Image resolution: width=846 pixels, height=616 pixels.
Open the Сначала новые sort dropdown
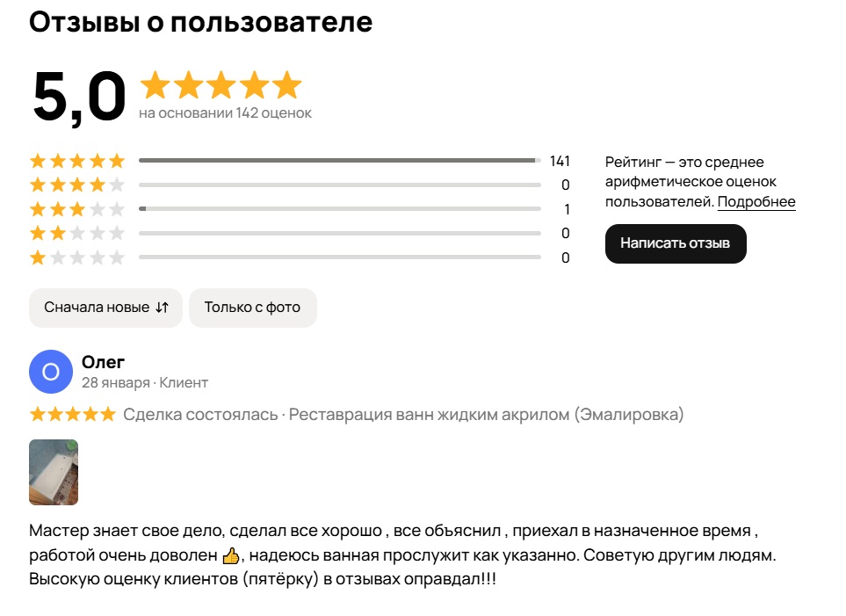click(x=97, y=308)
